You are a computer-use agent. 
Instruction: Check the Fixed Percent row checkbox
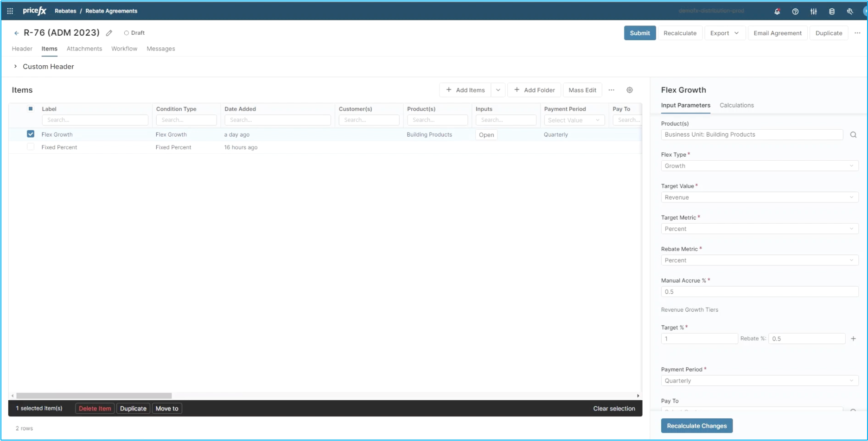click(31, 147)
